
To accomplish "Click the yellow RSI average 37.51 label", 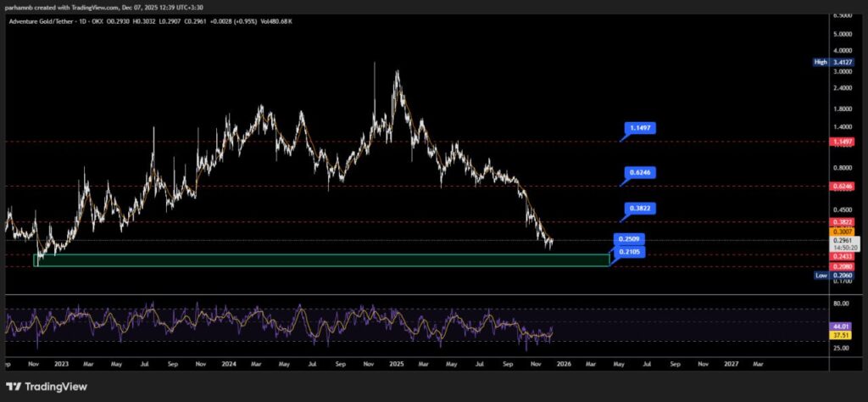I will pos(842,334).
